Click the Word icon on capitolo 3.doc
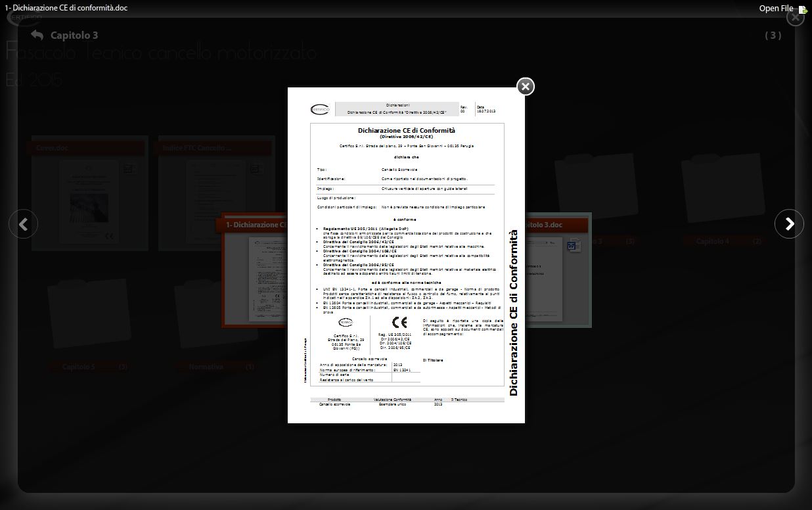 tap(574, 246)
